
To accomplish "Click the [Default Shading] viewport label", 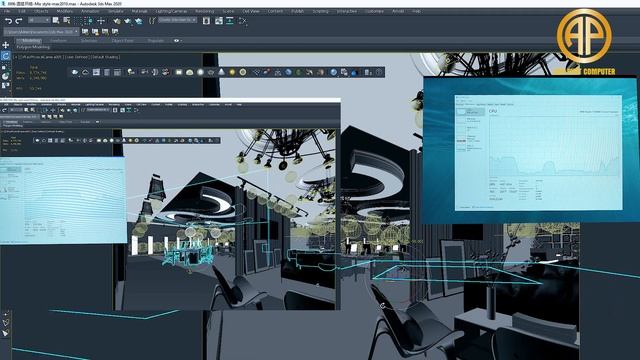I will (105, 57).
